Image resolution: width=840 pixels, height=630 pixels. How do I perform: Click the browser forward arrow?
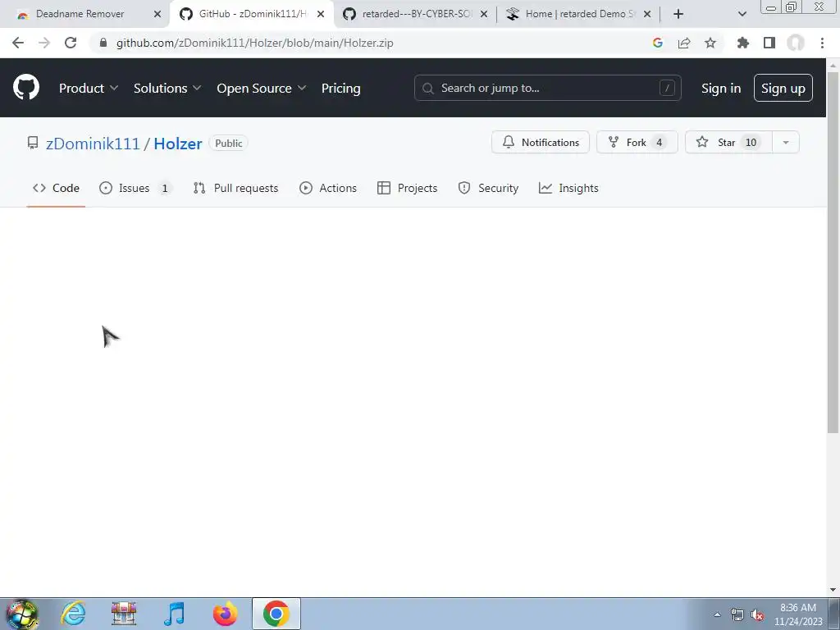coord(44,43)
